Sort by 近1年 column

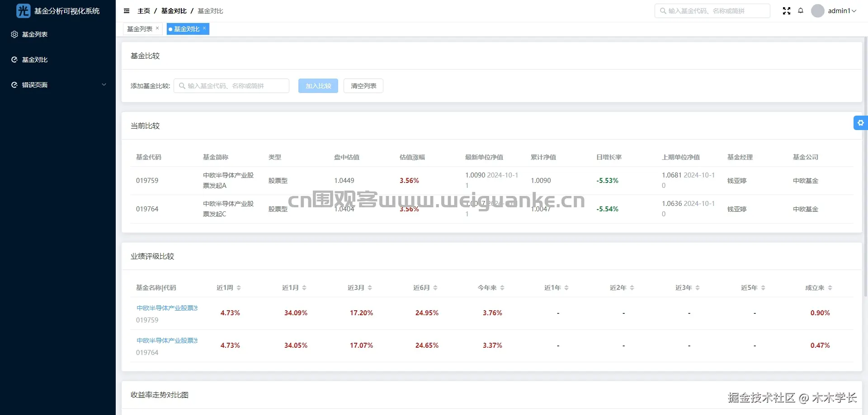point(566,288)
